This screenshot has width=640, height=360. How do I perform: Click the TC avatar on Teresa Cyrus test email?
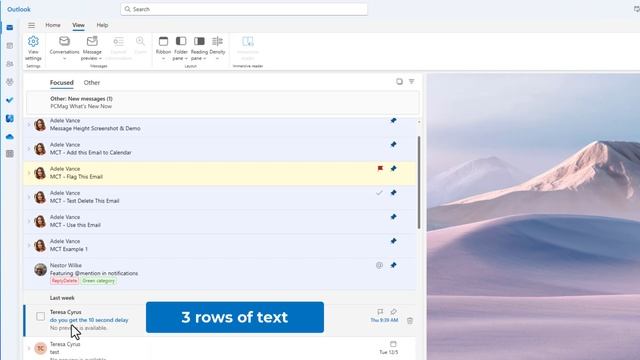coord(40,348)
